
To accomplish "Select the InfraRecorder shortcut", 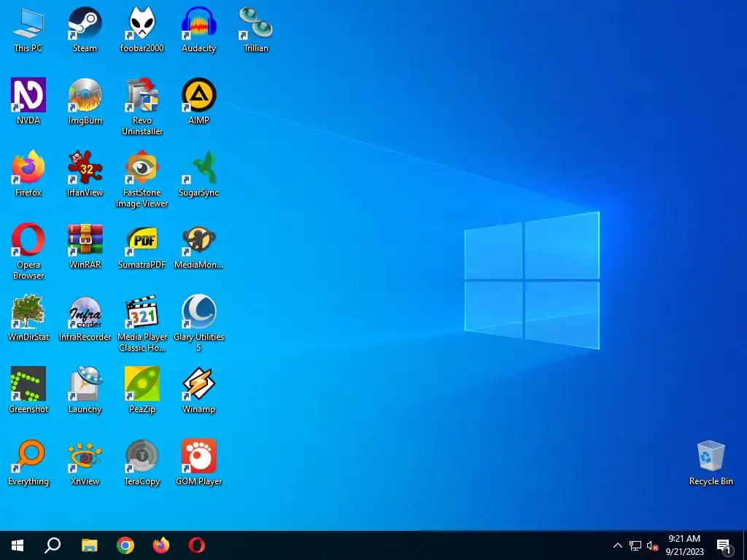I will pyautogui.click(x=85, y=318).
